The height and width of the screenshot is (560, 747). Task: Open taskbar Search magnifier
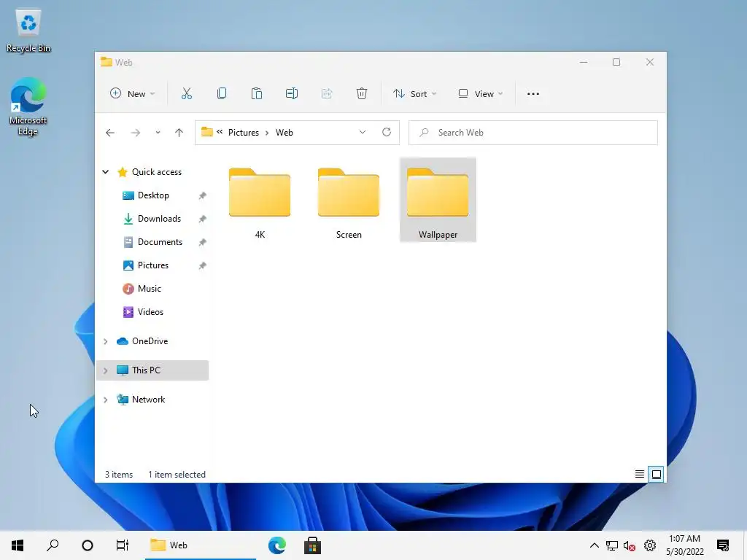53,545
